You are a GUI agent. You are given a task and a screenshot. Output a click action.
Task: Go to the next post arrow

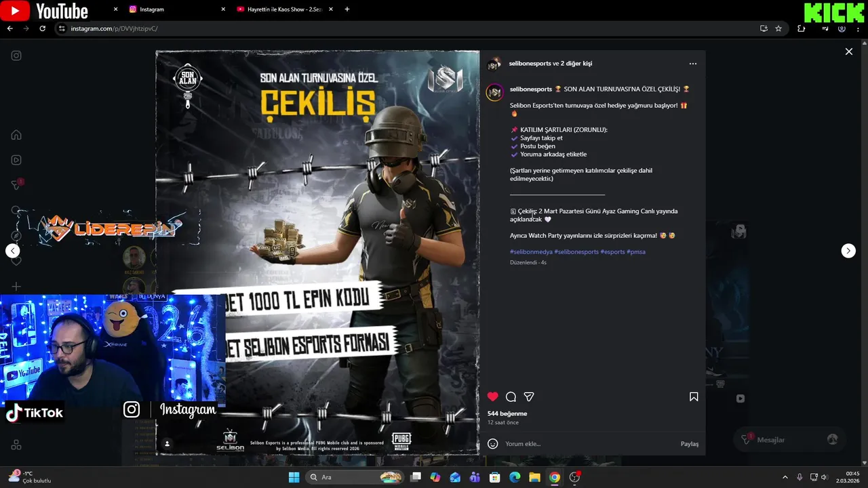click(848, 251)
